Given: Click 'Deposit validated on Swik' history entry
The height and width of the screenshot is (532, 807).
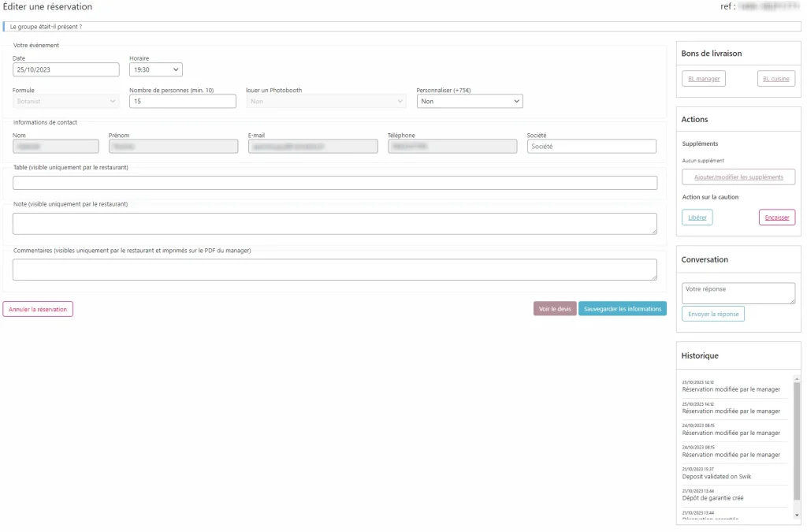Looking at the screenshot, I should [x=716, y=477].
